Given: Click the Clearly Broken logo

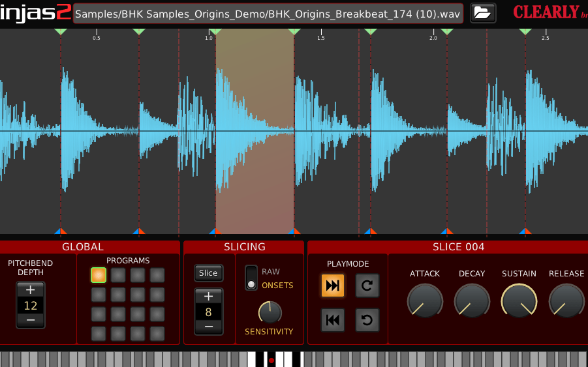Looking at the screenshot, I should (x=549, y=12).
